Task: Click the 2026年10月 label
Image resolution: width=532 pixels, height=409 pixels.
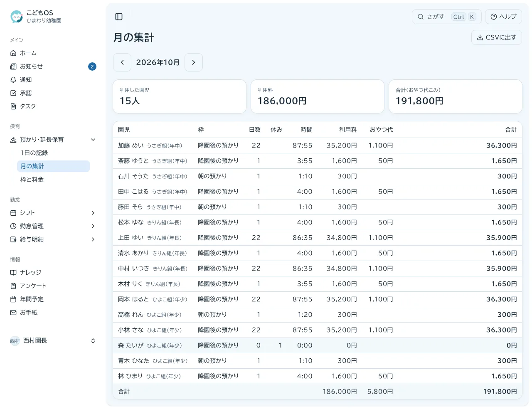Action: [158, 62]
